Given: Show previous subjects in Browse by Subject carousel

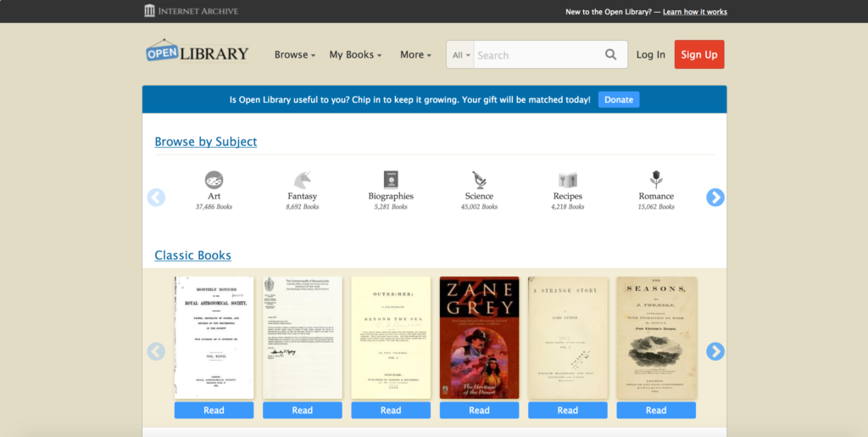Looking at the screenshot, I should (156, 197).
